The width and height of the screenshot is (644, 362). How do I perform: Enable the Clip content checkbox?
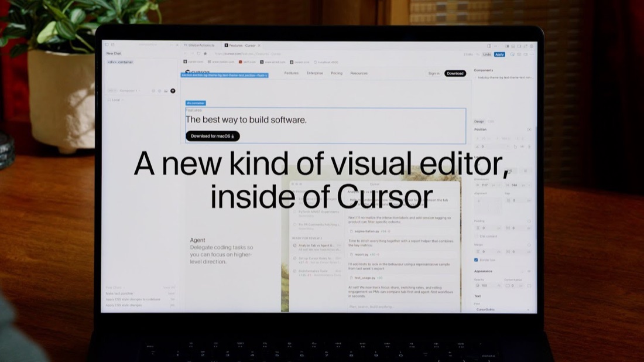(x=477, y=236)
